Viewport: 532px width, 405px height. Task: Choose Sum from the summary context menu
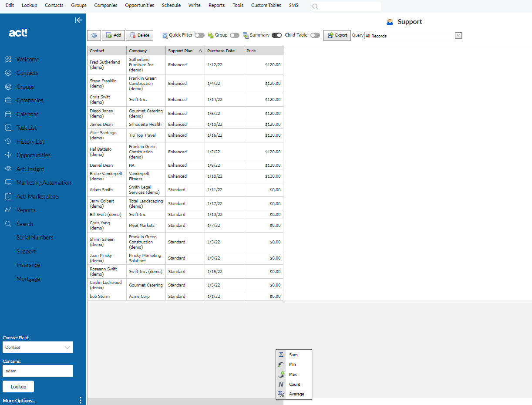(x=293, y=355)
